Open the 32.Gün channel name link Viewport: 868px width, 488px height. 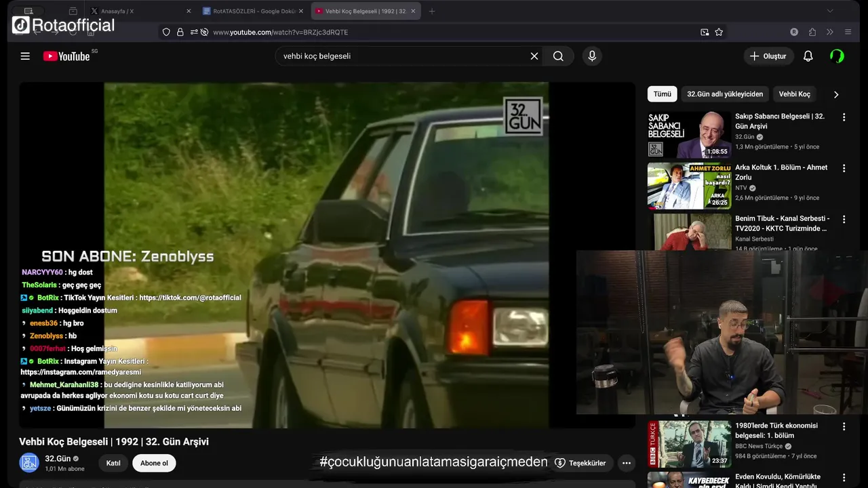click(x=58, y=459)
